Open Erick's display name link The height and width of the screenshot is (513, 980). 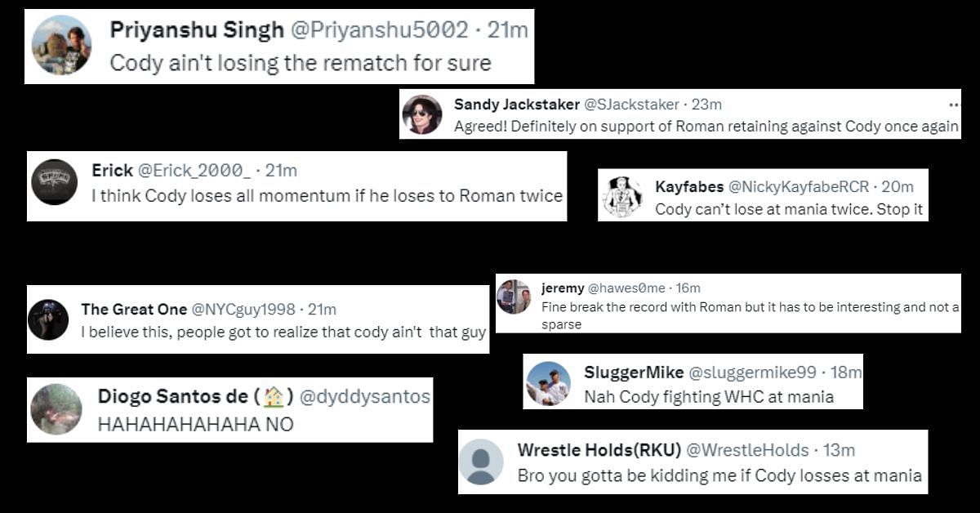click(x=112, y=171)
